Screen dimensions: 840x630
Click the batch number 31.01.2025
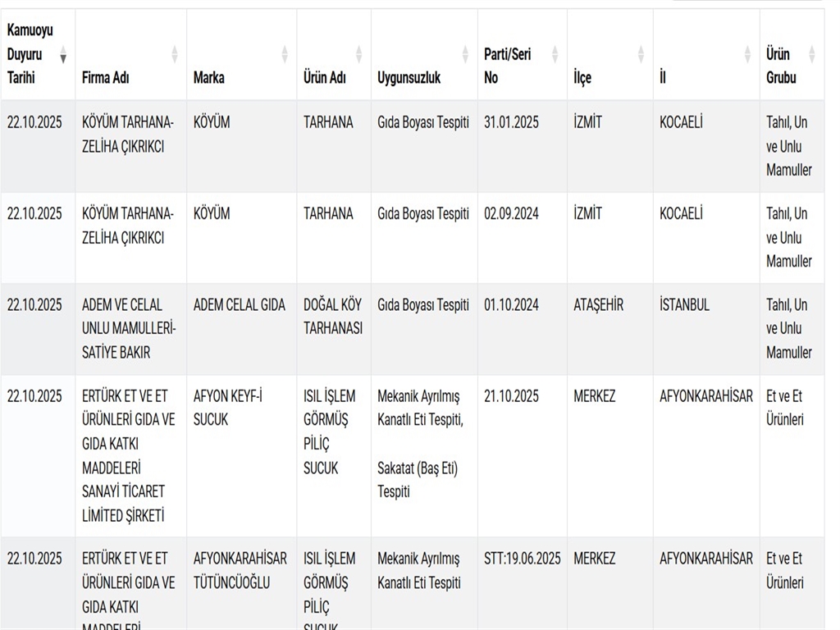point(511,122)
